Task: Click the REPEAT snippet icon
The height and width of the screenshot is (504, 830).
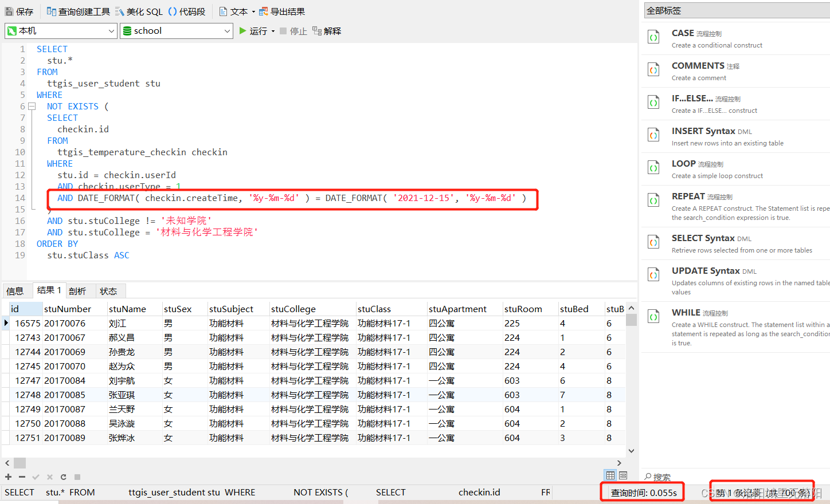Action: click(653, 200)
